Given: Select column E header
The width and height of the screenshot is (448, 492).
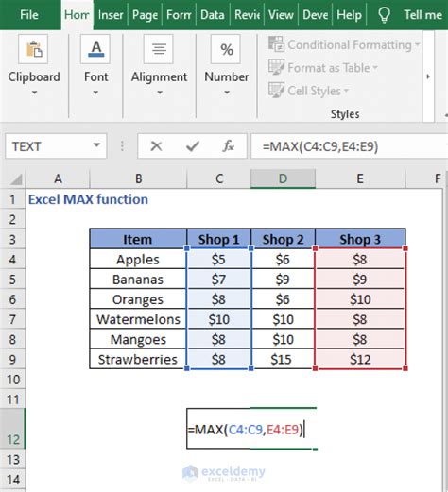Looking at the screenshot, I should point(360,179).
